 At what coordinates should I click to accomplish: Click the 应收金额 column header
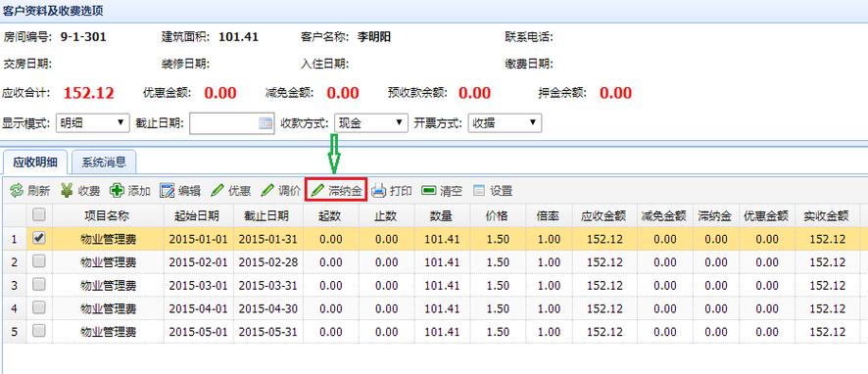(x=603, y=215)
